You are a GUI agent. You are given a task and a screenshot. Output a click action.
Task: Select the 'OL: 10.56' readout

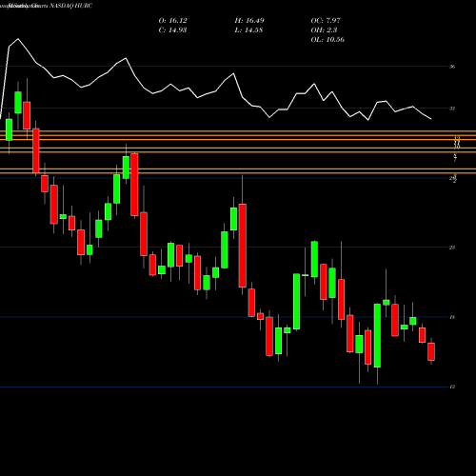tap(327, 40)
